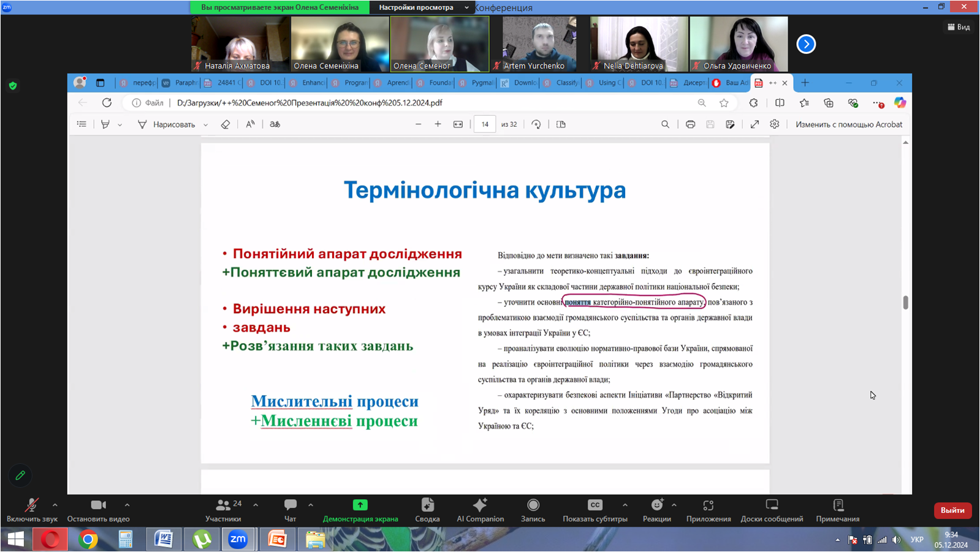
Task: Unmute microphone with Включить звук
Action: coord(32,510)
